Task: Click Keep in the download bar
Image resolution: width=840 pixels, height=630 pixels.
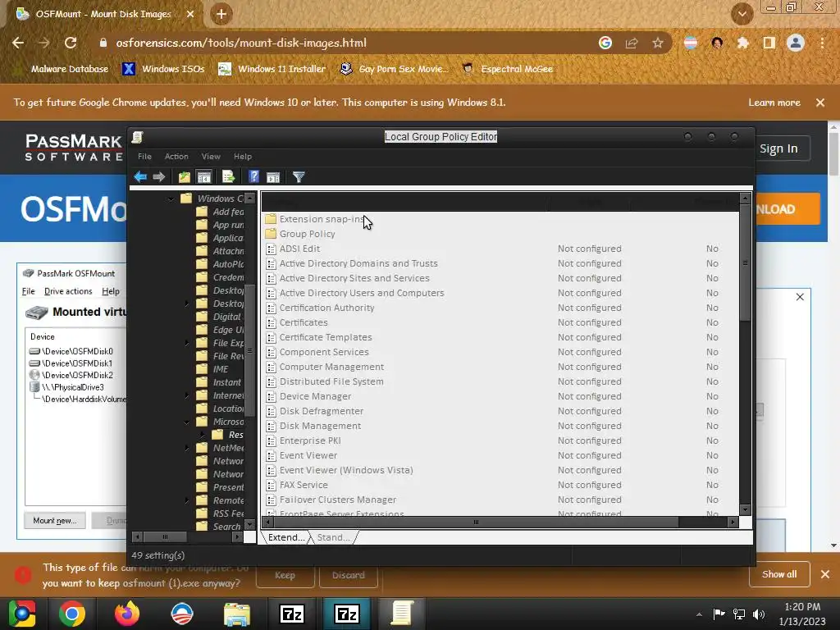Action: [285, 575]
